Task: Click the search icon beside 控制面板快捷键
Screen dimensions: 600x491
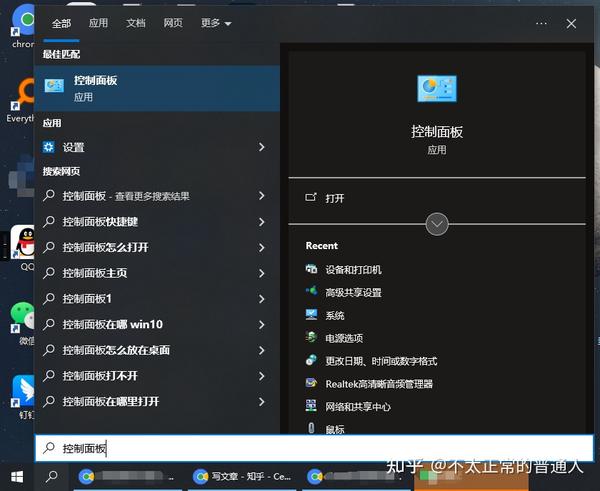Action: point(49,221)
